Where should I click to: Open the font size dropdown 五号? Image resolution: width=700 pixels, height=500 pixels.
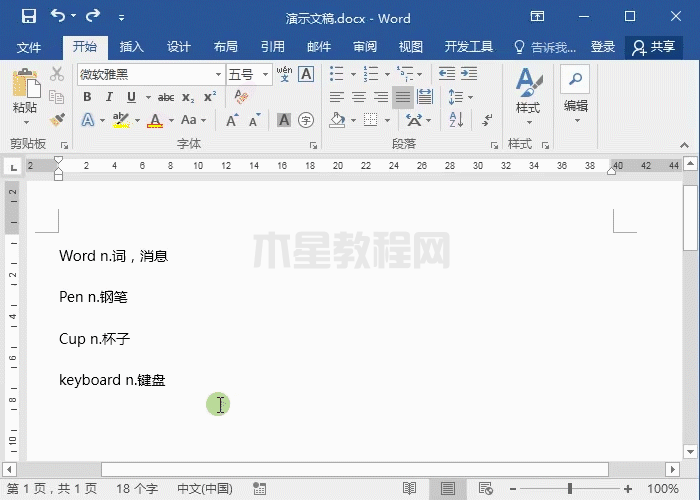click(x=266, y=75)
